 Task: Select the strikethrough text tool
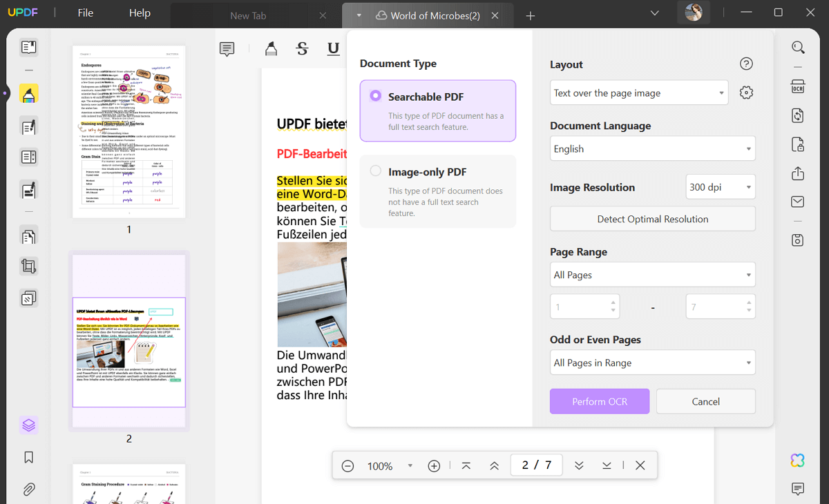pyautogui.click(x=302, y=48)
